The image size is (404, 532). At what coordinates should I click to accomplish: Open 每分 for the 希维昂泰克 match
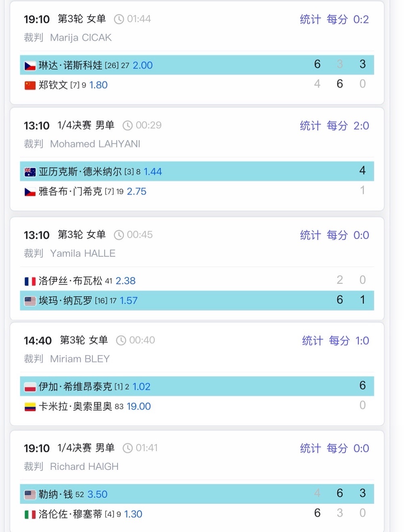click(x=339, y=341)
